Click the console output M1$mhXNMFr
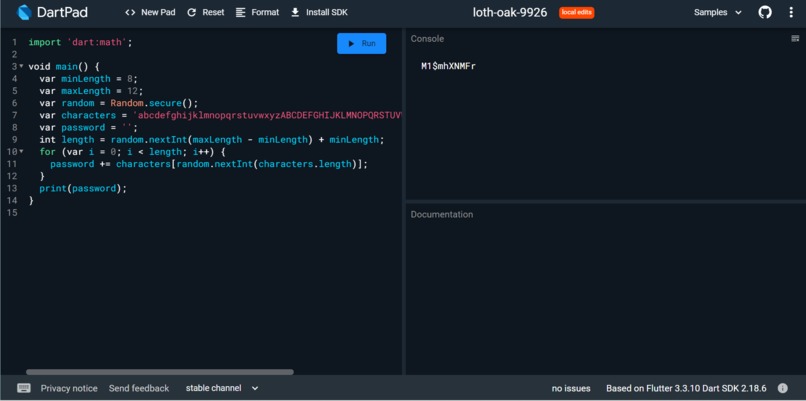This screenshot has height=401, width=806. pos(448,66)
